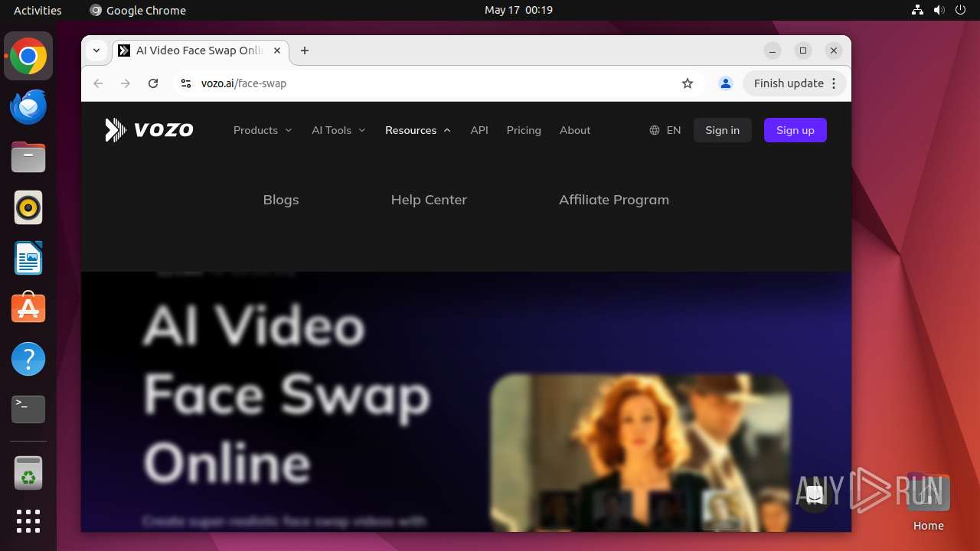This screenshot has height=551, width=980.
Task: Launch Google Chrome from the dock
Action: pyautogui.click(x=28, y=56)
